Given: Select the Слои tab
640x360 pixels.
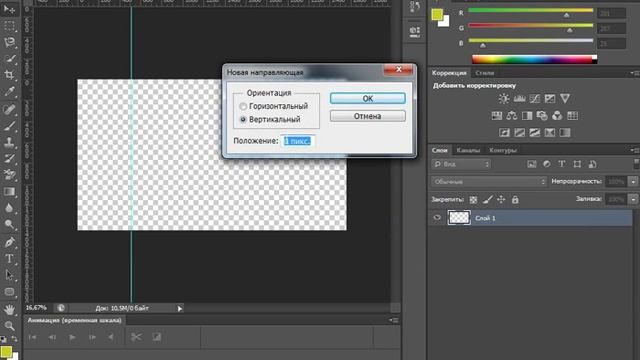Looking at the screenshot, I should (440, 150).
